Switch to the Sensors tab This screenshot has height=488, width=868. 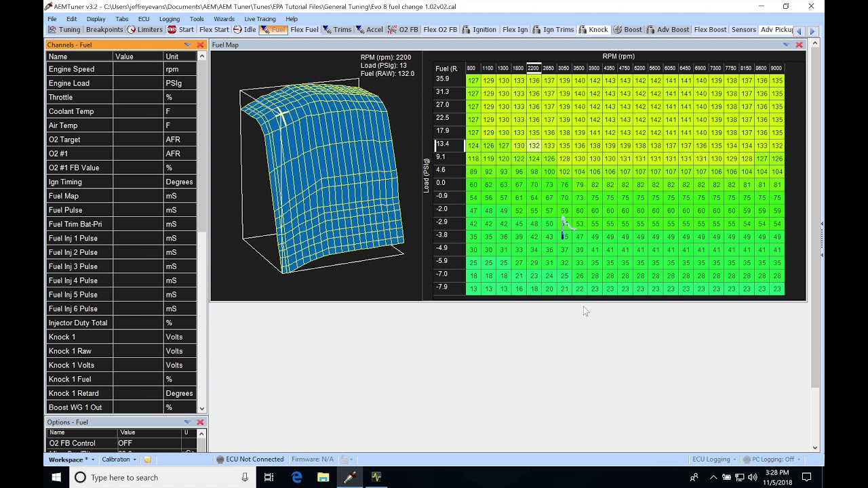743,30
